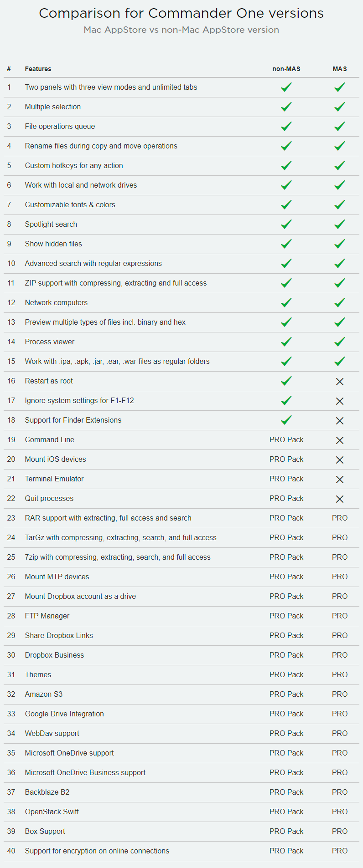Click PRO Pack label for FTP Manager
The image size is (363, 868).
click(x=286, y=616)
